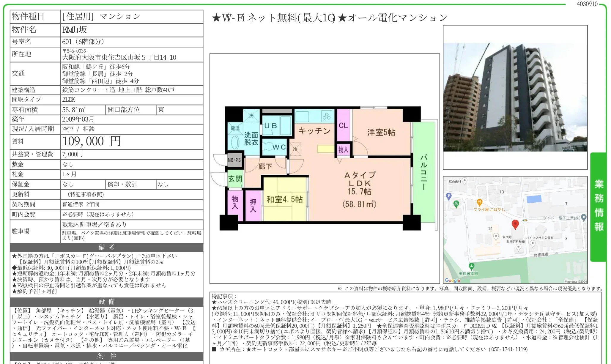Click the 洋室5帖 room in floor plan
The height and width of the screenshot is (364, 611).
(381, 133)
